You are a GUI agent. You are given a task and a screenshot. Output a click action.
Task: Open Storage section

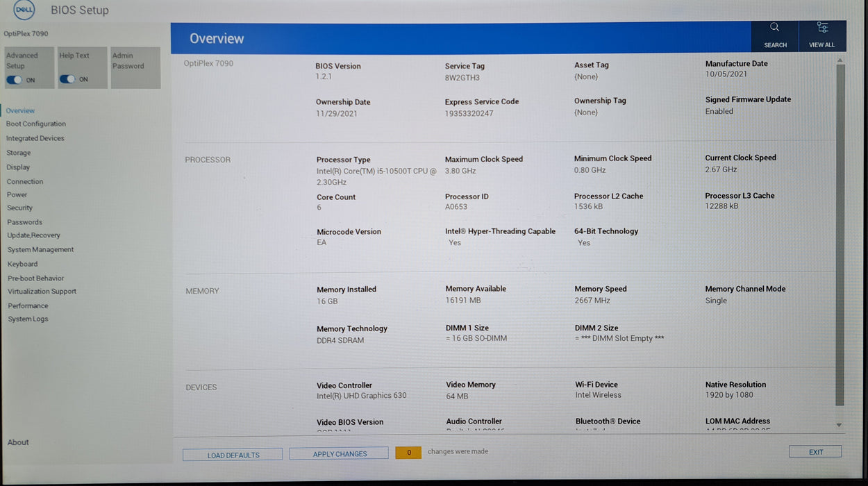point(19,153)
